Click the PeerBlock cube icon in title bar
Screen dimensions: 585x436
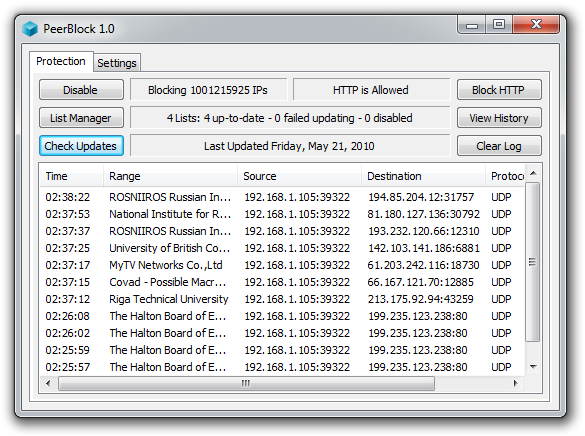tap(30, 29)
